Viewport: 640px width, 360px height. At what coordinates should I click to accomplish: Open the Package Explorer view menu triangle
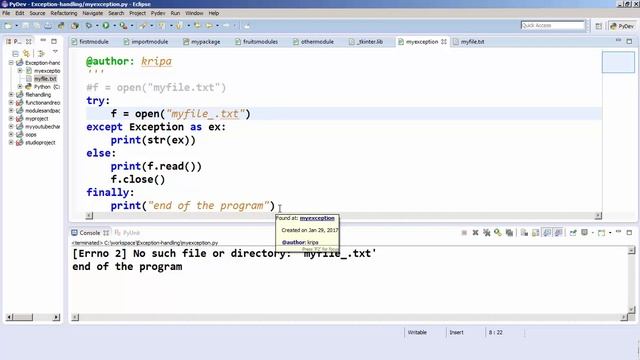pyautogui.click(x=55, y=52)
